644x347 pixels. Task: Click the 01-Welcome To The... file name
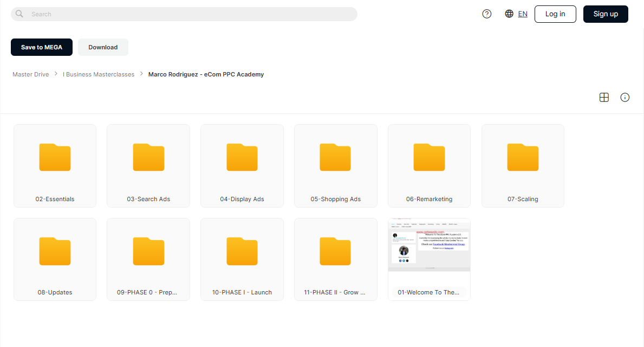[429, 292]
